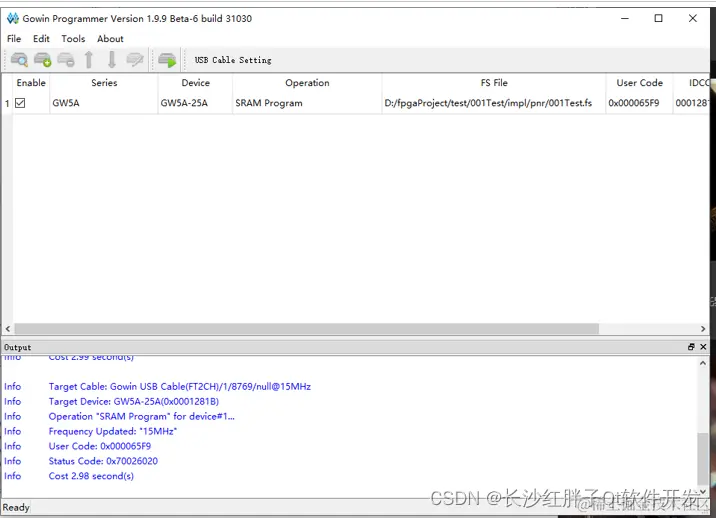Select the GW5A-25A device cell
The image size is (716, 518).
click(x=195, y=103)
